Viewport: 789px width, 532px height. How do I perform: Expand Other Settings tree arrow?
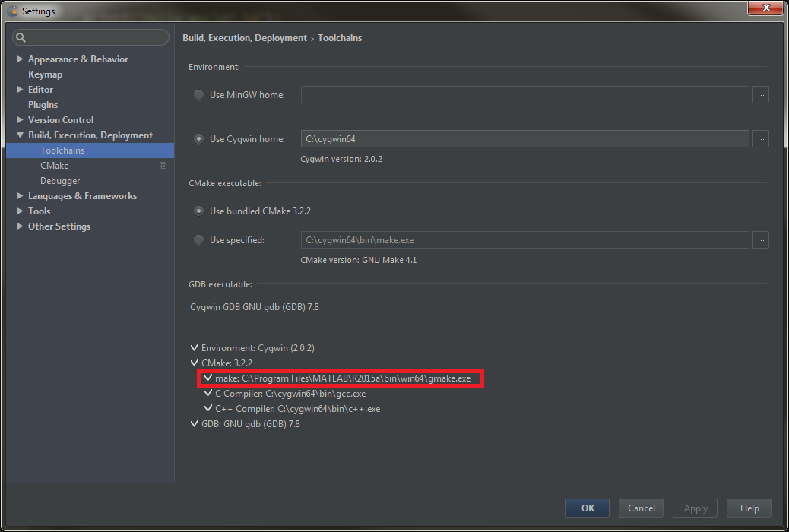click(x=20, y=226)
